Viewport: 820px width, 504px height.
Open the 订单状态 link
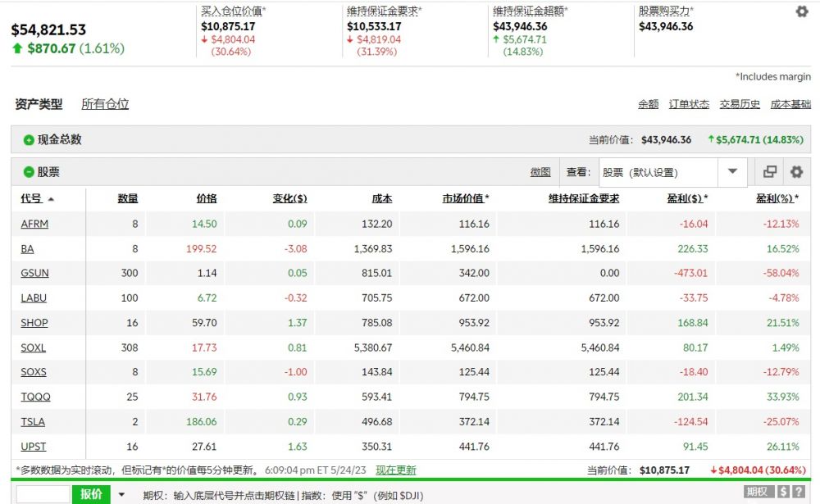[x=689, y=104]
